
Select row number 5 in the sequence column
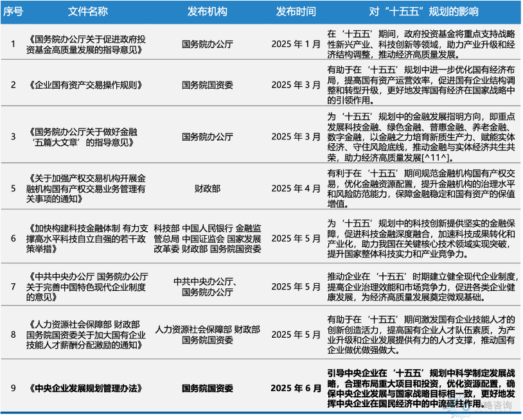click(x=13, y=189)
